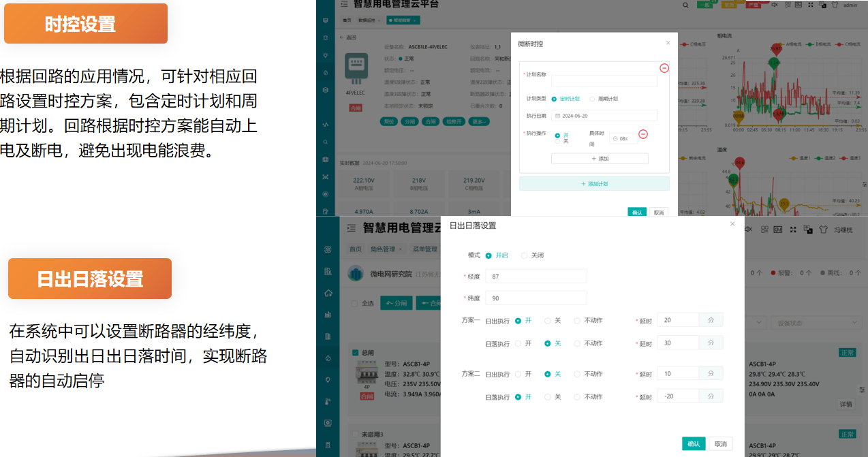Screen dimensions: 868x457
Task: Click the 添加计划 button
Action: (x=594, y=184)
